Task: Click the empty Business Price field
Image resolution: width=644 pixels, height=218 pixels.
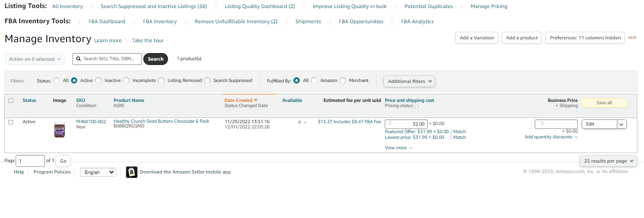Action: (x=556, y=124)
